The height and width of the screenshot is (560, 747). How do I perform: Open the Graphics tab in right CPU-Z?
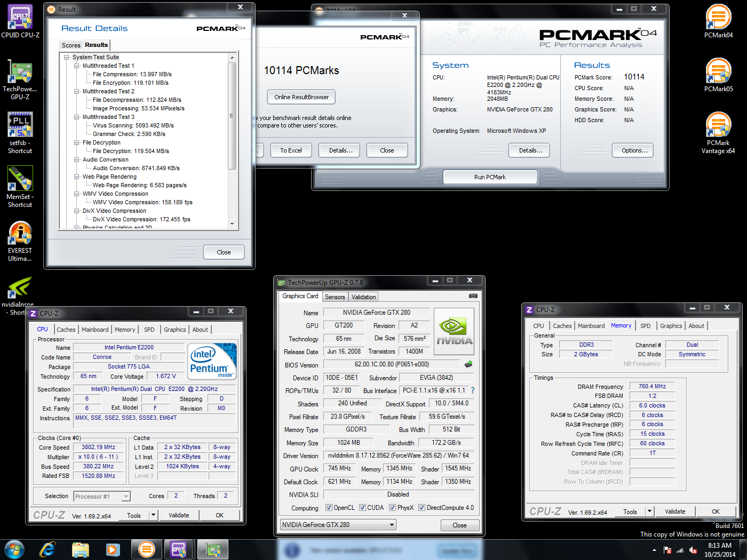[x=671, y=326]
